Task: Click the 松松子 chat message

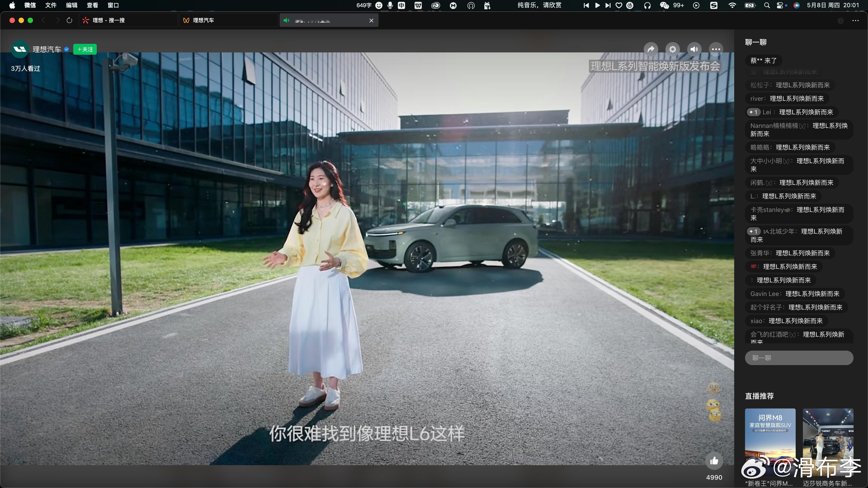Action: 790,85
